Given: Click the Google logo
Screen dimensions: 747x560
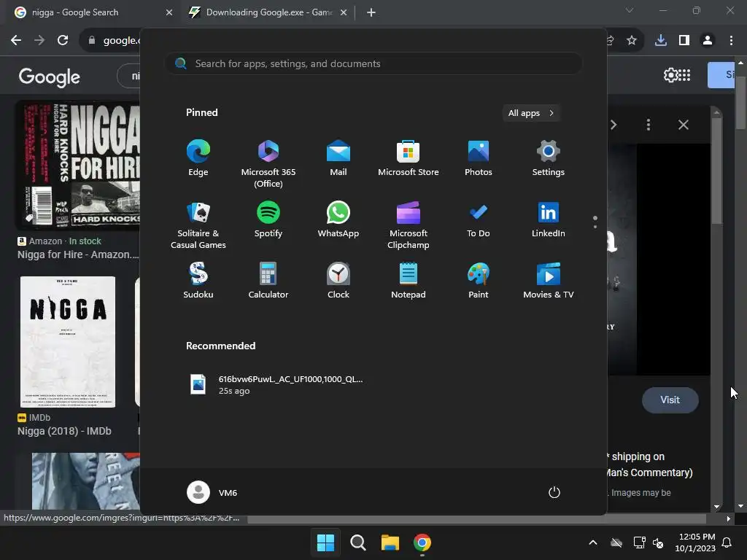Looking at the screenshot, I should (x=50, y=77).
